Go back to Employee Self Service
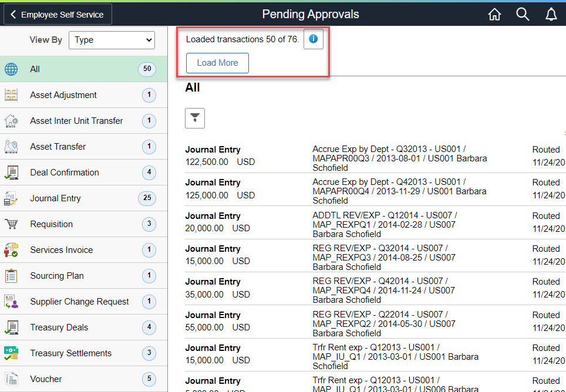Viewport: 566px width, 392px height. (58, 15)
